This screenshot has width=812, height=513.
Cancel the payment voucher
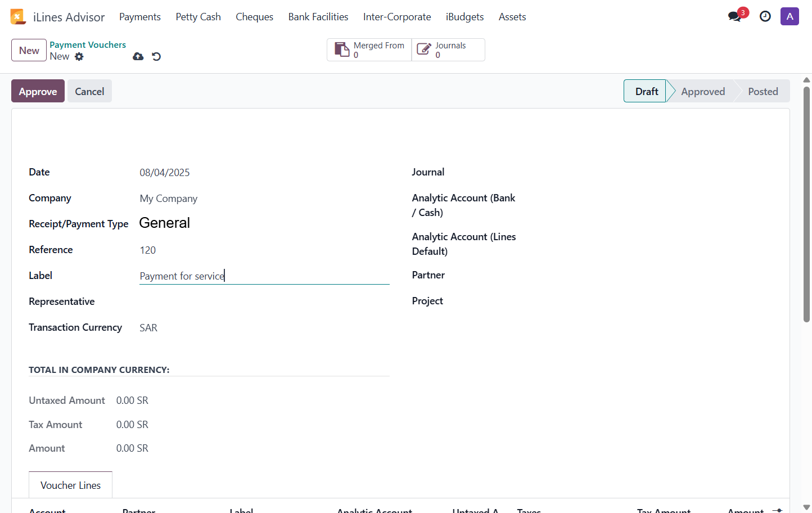click(x=89, y=91)
